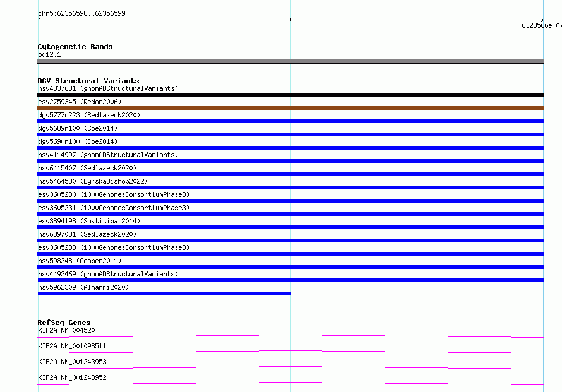This screenshot has height=392, width=562.
Task: Click the chr5:62356598..62356599 coordinate label
Action: [x=81, y=14]
